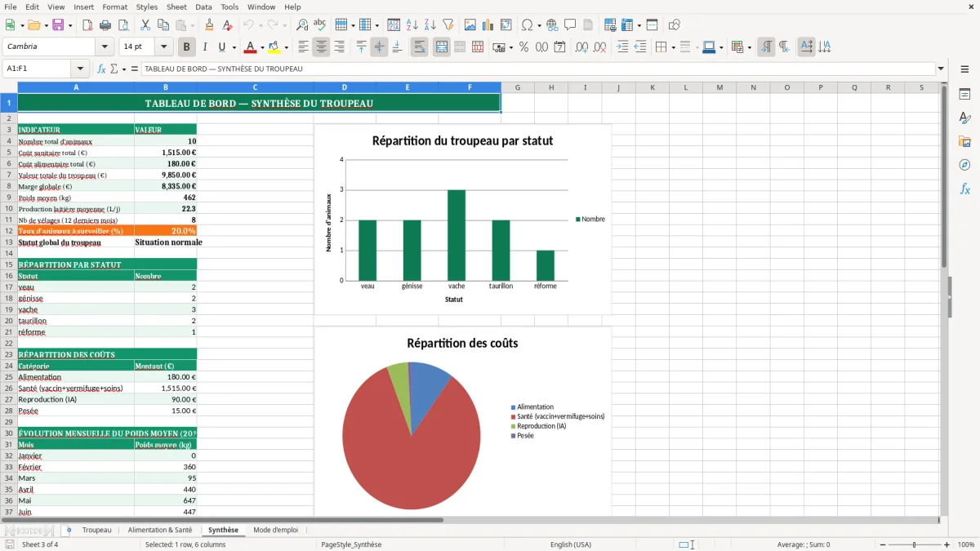Switch to the Troupeau sheet tab
This screenshot has width=980, height=551.
97,530
